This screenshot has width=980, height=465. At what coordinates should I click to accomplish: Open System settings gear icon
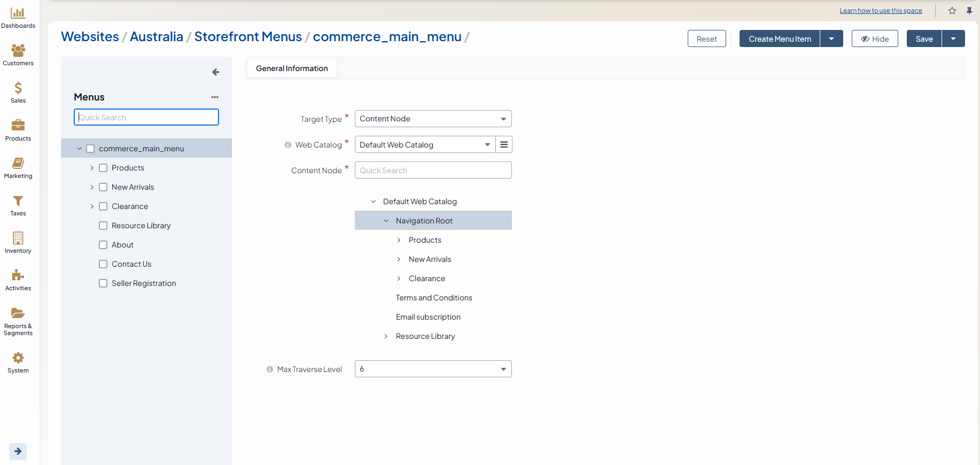click(18, 358)
